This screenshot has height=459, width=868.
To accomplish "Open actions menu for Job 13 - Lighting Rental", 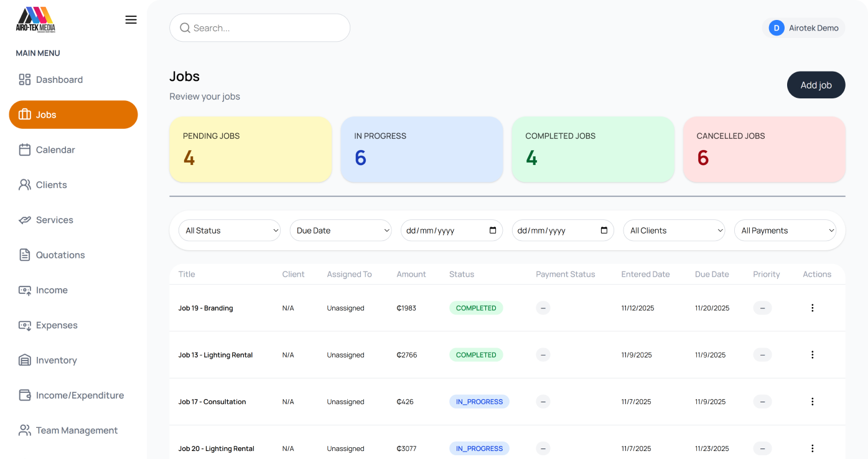I will pos(812,354).
